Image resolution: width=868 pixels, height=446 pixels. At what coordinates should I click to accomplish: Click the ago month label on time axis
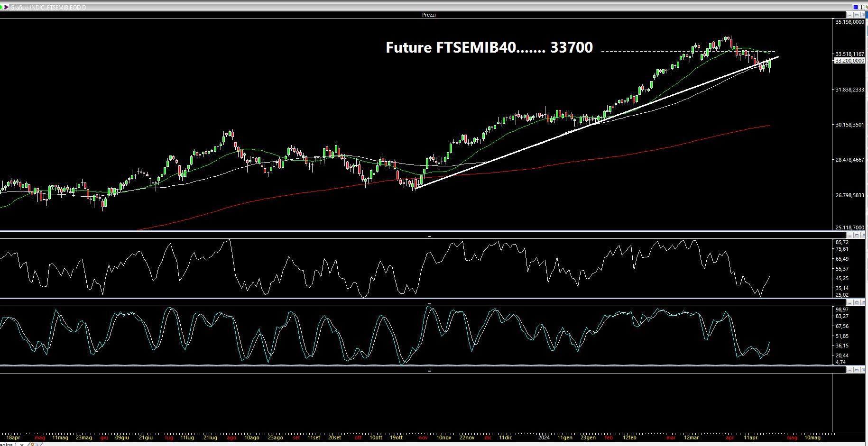tap(231, 438)
